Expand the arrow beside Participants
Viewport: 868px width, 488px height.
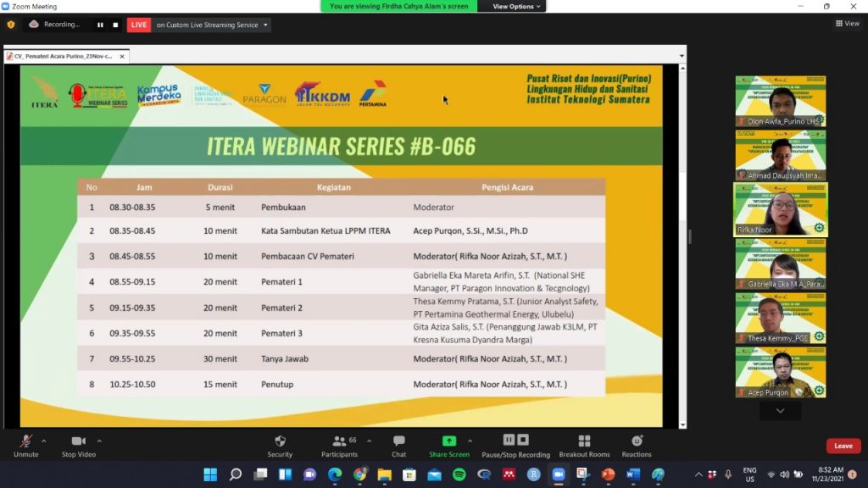[370, 441]
